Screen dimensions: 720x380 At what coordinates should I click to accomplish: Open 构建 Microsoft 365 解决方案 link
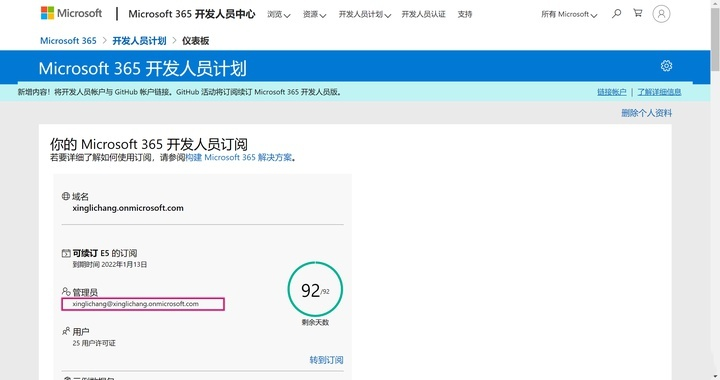pos(239,157)
